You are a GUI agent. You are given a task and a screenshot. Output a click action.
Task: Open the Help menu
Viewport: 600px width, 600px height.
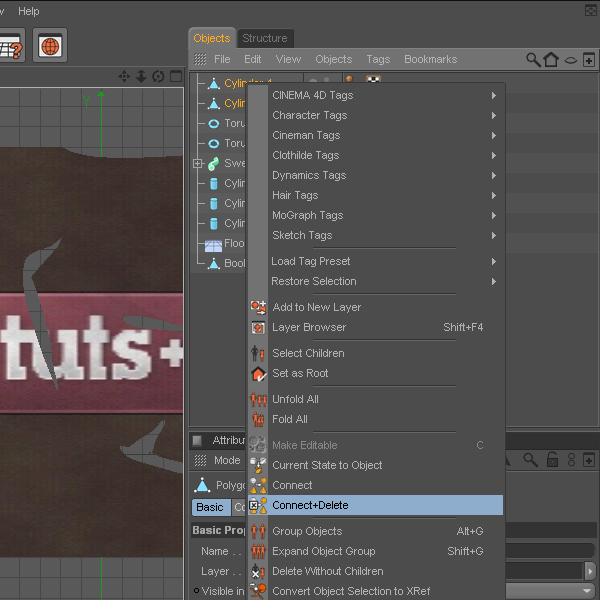pos(29,11)
